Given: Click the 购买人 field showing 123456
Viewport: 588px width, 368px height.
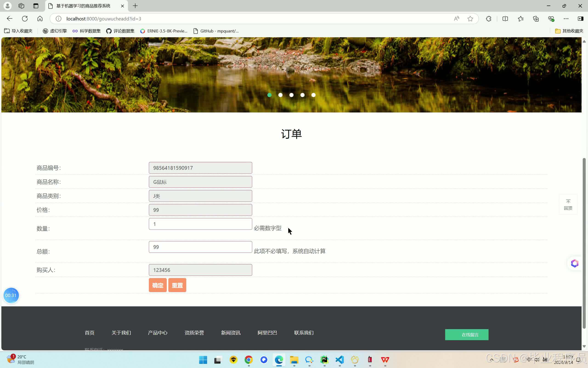Looking at the screenshot, I should point(201,270).
